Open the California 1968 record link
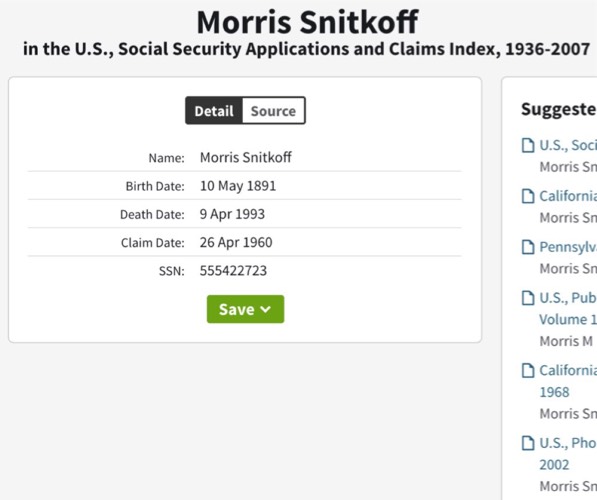The height and width of the screenshot is (500, 597). click(568, 381)
